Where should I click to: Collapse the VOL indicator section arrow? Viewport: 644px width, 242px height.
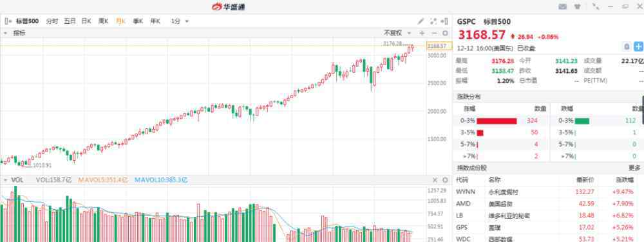click(5, 180)
